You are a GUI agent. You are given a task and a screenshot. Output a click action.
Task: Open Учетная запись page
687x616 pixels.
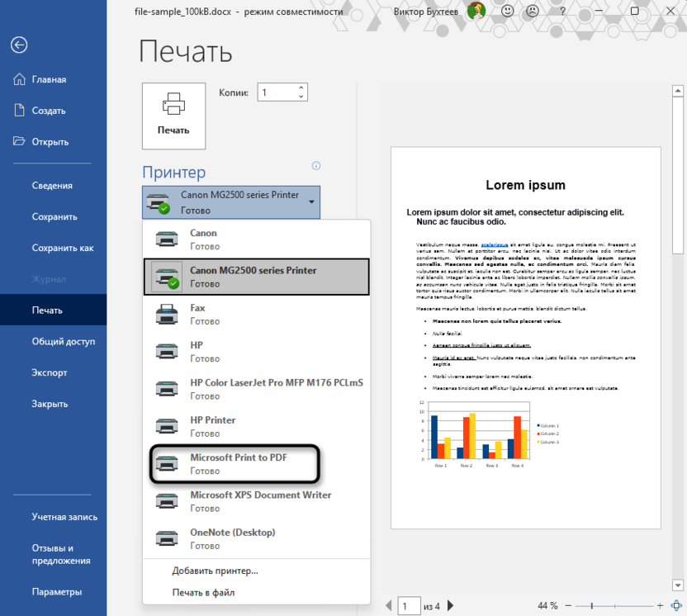(x=64, y=517)
